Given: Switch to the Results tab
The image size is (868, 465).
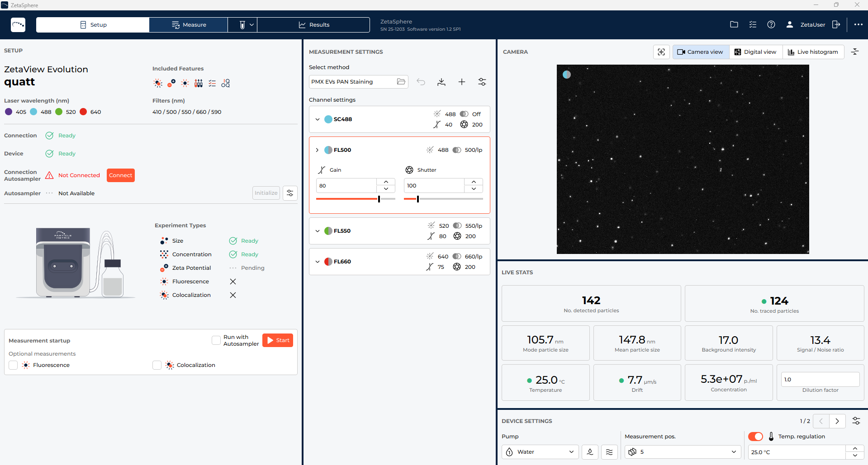Looking at the screenshot, I should click(x=313, y=25).
